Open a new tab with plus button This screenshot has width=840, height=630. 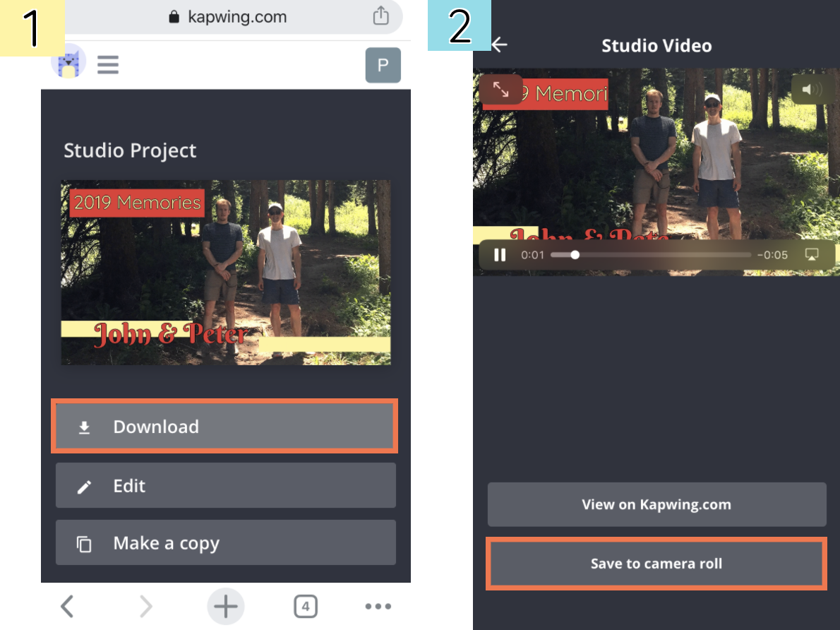pyautogui.click(x=225, y=606)
